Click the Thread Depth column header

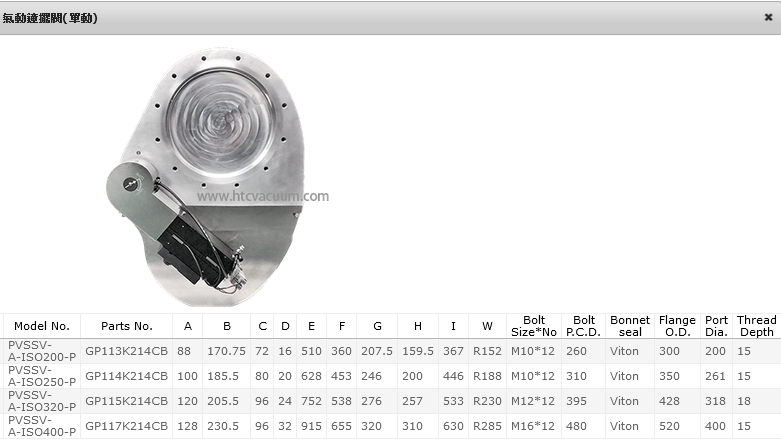[756, 326]
